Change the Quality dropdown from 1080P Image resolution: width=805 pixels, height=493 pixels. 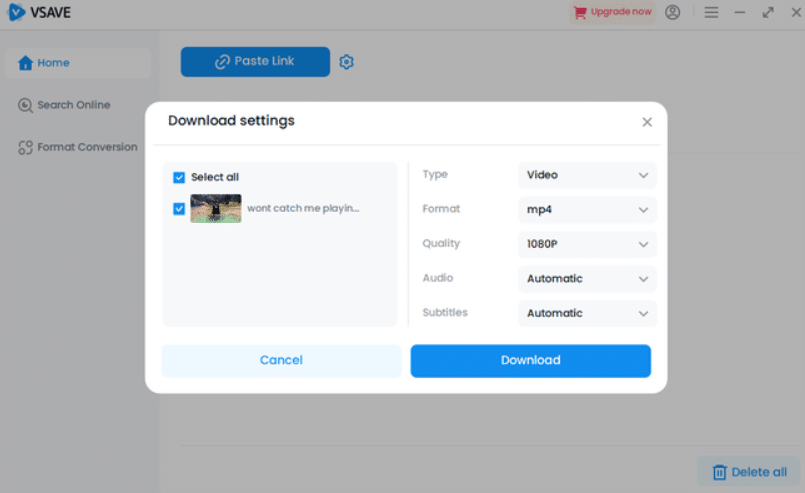point(587,244)
